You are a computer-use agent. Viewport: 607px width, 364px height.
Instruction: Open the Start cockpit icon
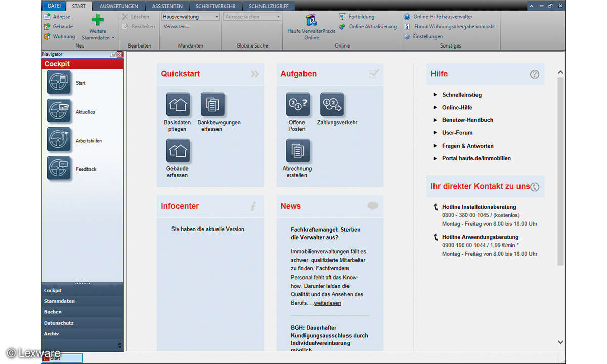(59, 82)
